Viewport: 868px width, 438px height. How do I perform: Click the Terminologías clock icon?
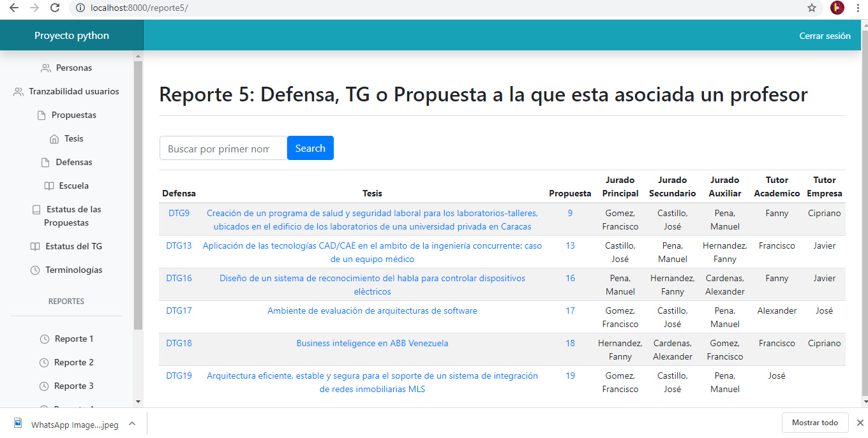(35, 270)
